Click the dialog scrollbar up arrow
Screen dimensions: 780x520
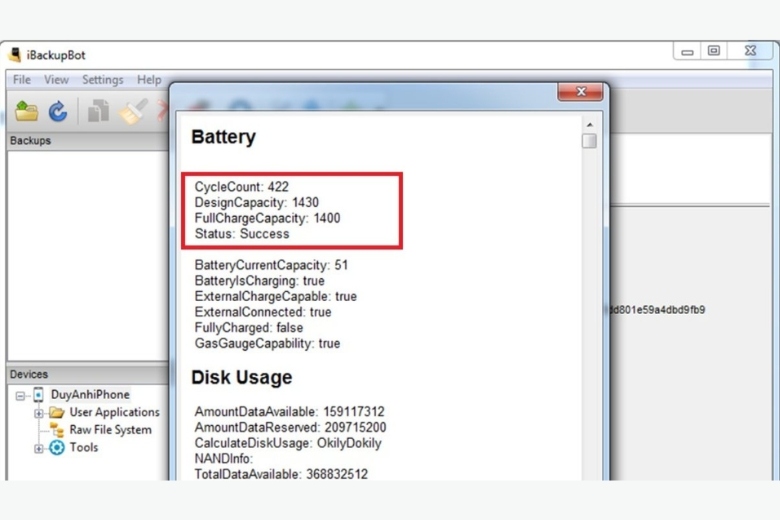(589, 124)
